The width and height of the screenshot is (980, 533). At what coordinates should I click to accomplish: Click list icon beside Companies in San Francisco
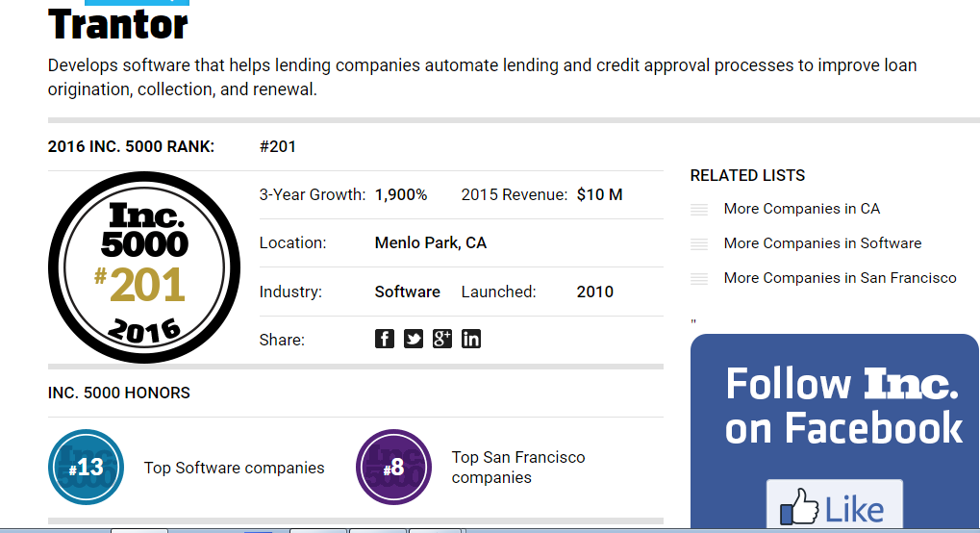699,279
